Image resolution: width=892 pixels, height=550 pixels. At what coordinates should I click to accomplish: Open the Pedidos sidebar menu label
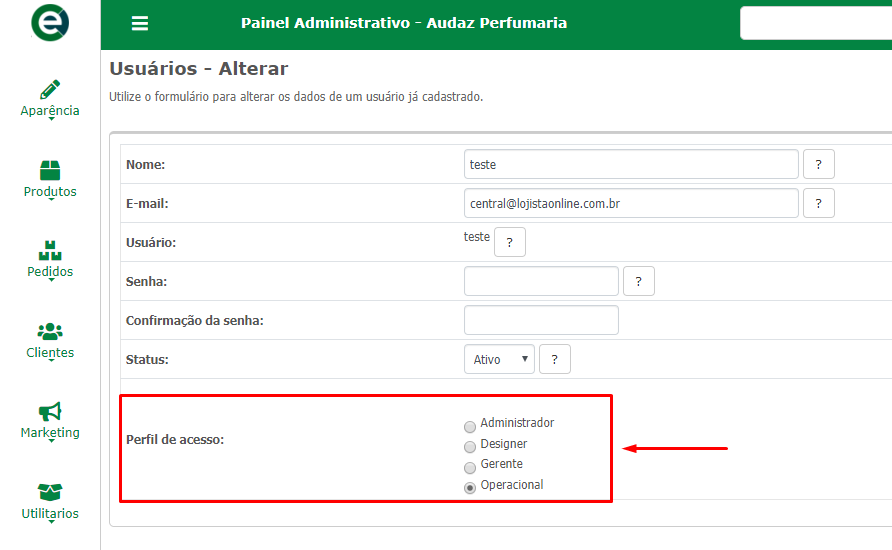point(50,272)
